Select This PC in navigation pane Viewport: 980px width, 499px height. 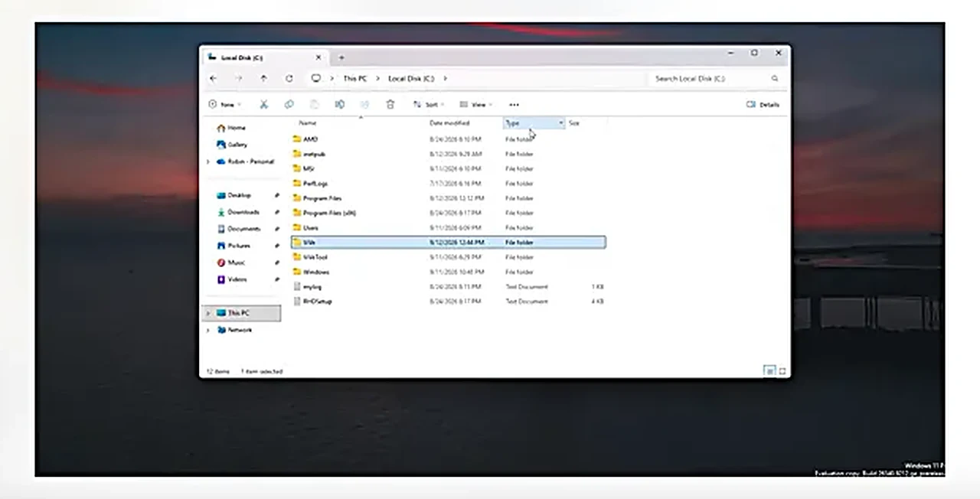coord(242,313)
